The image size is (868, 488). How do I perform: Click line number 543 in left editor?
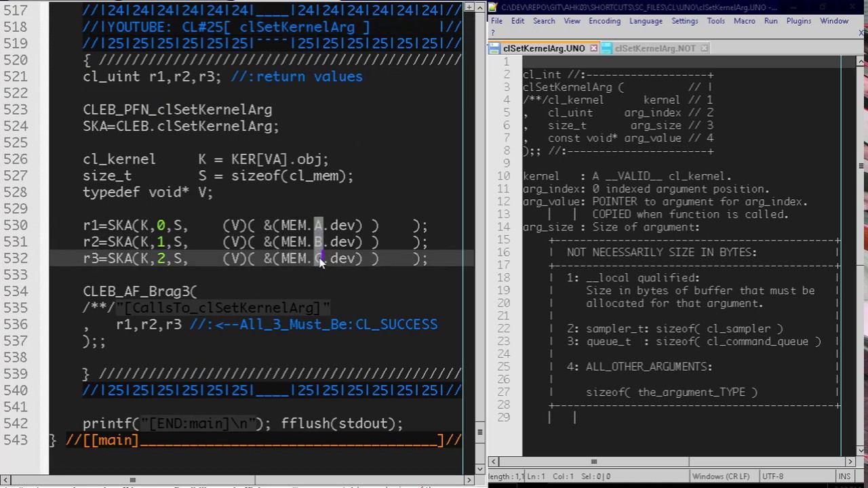click(16, 440)
